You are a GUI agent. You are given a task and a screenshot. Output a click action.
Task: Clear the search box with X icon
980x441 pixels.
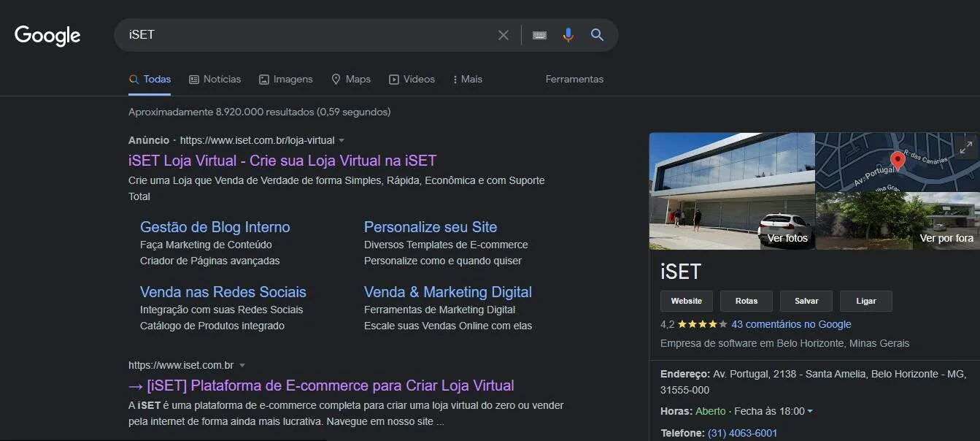tap(503, 35)
